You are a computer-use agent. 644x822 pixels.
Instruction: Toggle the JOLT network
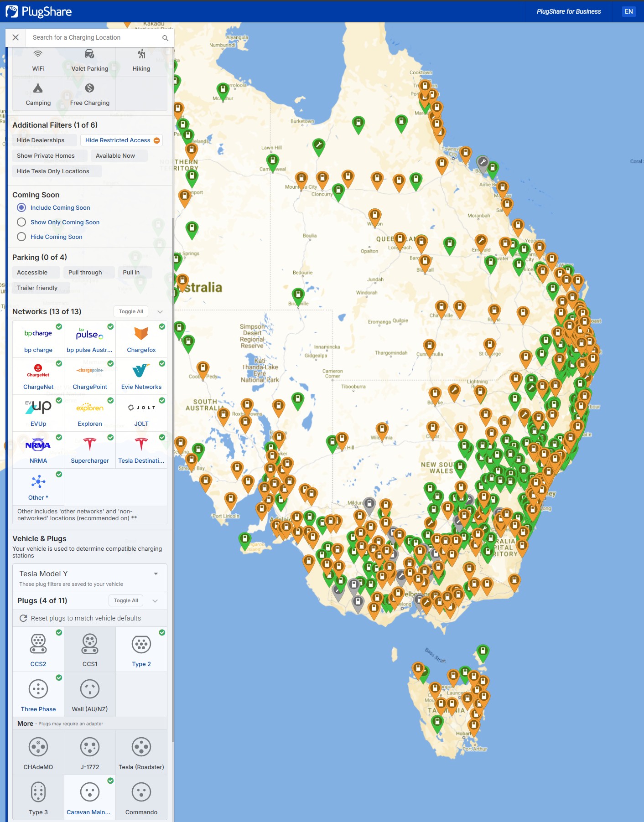tap(141, 413)
